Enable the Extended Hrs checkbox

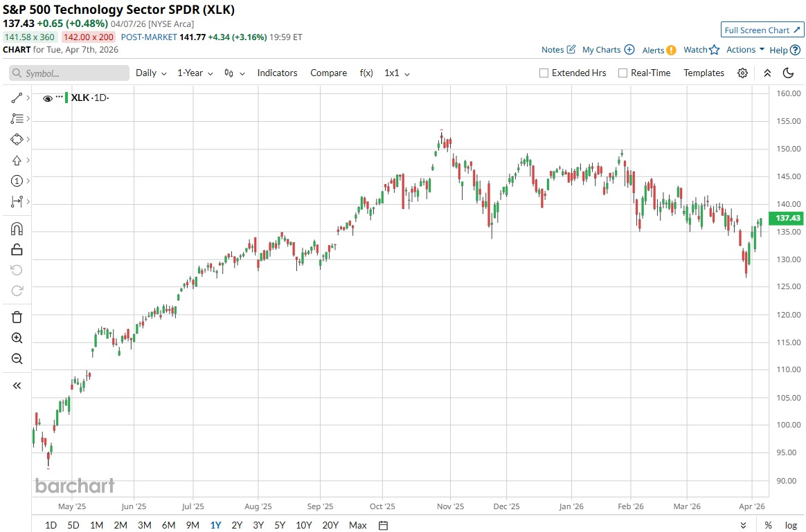tap(544, 73)
